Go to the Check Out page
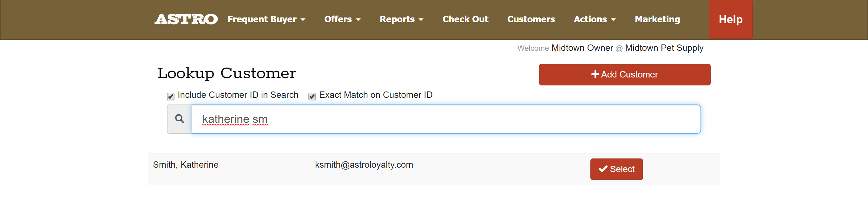This screenshot has width=868, height=215. click(465, 19)
